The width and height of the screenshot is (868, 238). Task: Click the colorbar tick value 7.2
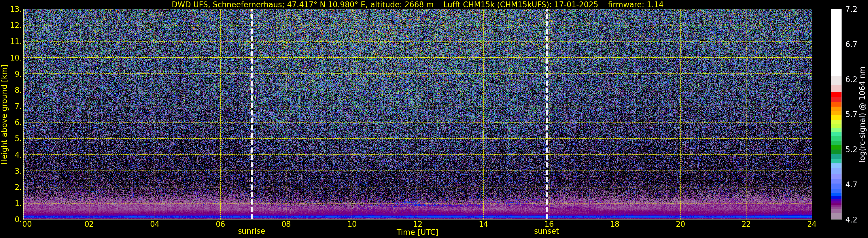click(851, 10)
